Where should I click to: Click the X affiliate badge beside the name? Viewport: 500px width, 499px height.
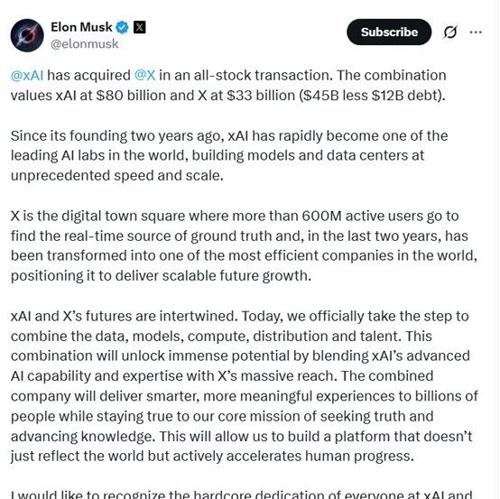139,27
